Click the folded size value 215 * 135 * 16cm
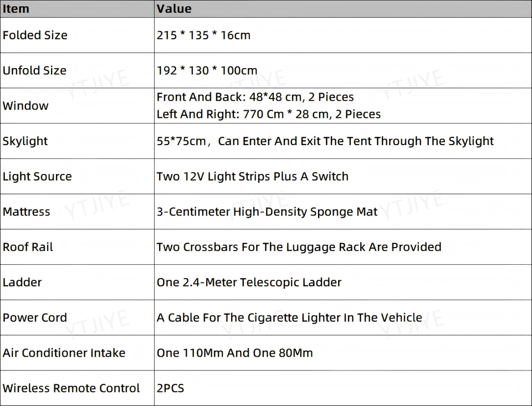 point(203,35)
